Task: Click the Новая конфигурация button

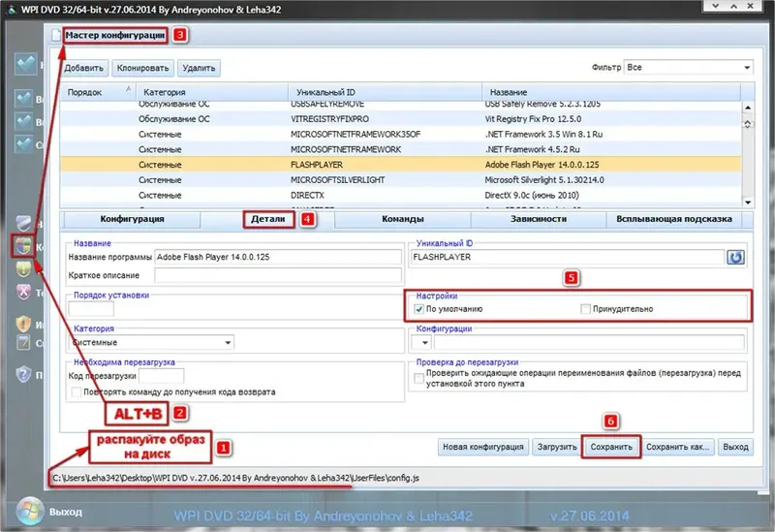Action: (x=482, y=447)
